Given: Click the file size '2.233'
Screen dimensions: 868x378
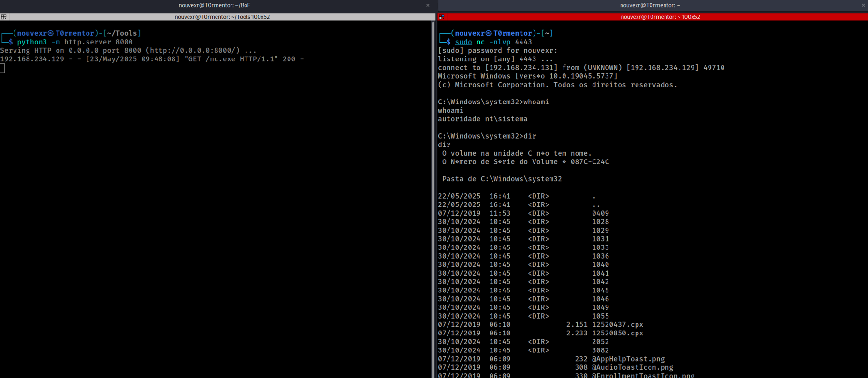Looking at the screenshot, I should tap(577, 334).
